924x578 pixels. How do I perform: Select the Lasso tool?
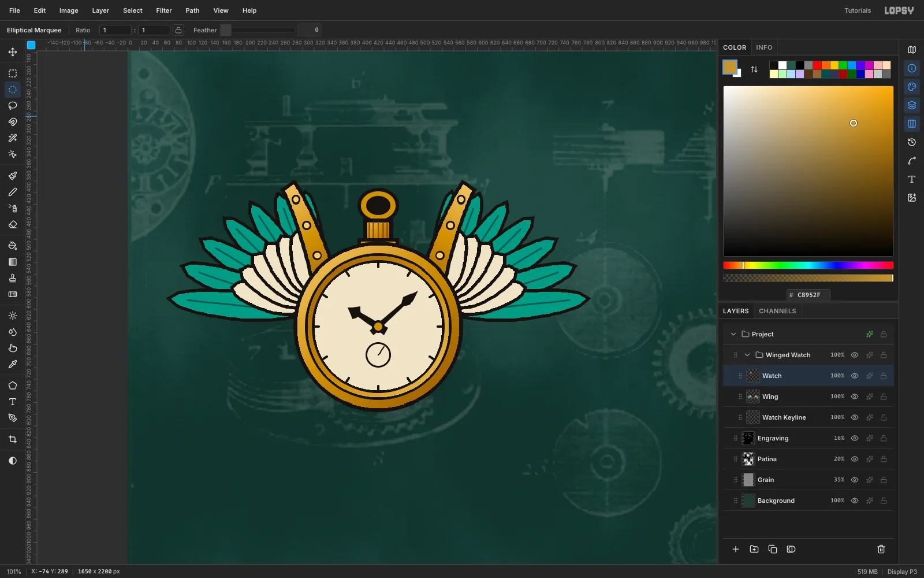13,106
